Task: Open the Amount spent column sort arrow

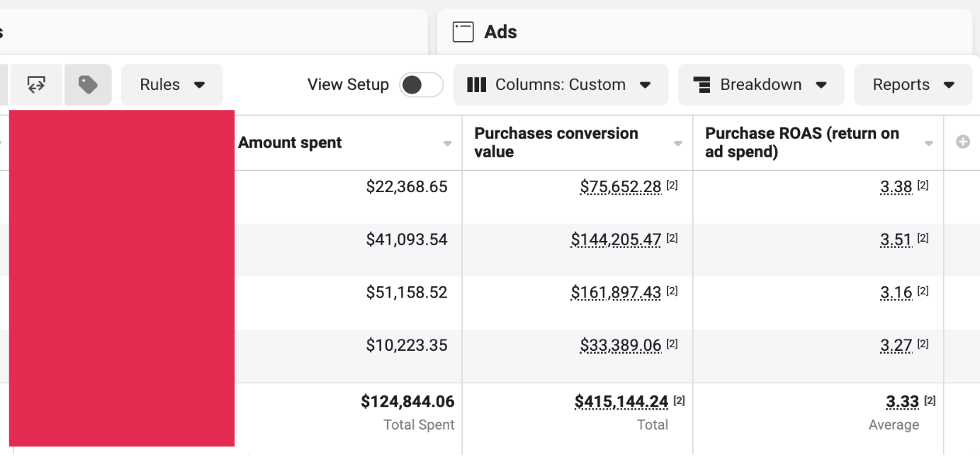Action: click(x=447, y=144)
